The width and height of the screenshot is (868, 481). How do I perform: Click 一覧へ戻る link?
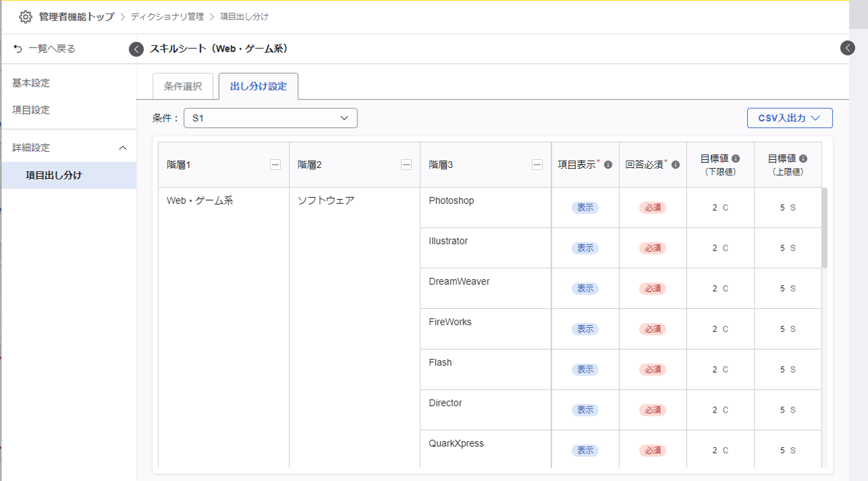point(52,49)
